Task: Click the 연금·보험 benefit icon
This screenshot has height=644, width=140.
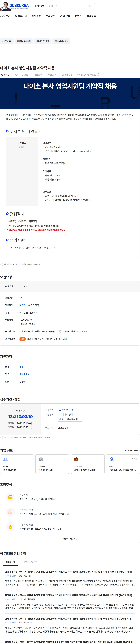Action: 10,497
